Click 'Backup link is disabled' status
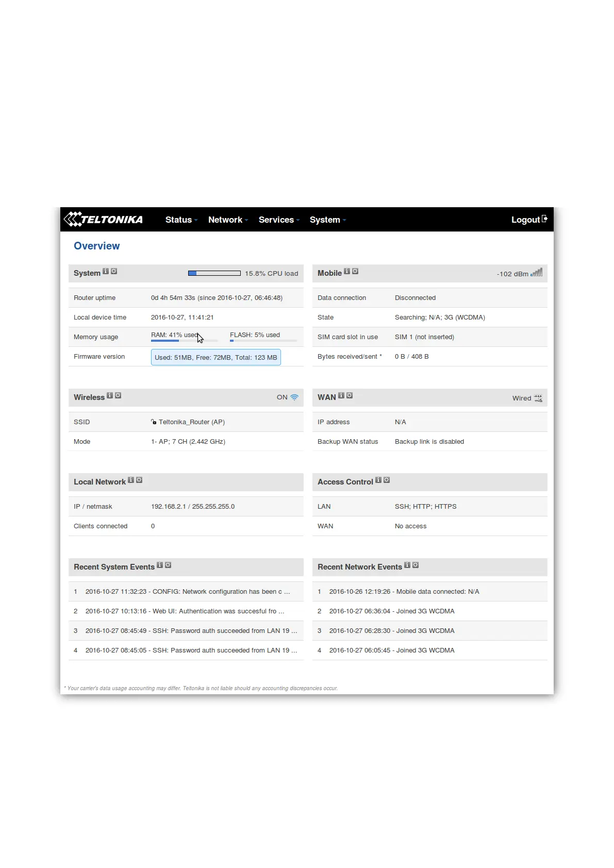Image resolution: width=614 pixels, height=868 pixels. tap(429, 442)
